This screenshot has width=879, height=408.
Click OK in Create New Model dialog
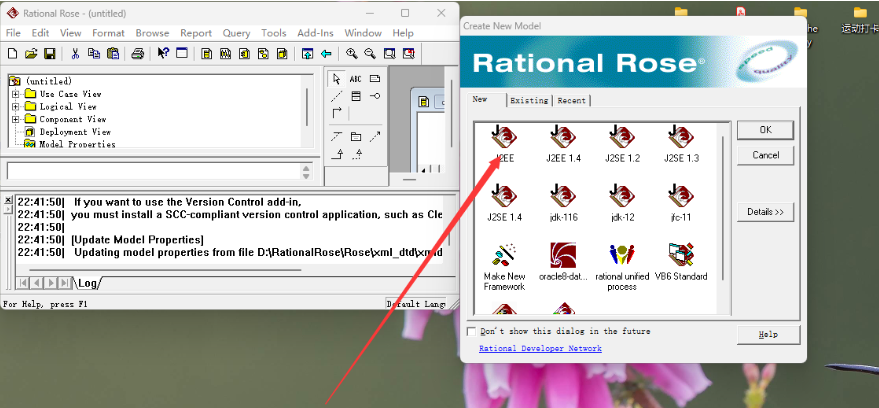(765, 129)
